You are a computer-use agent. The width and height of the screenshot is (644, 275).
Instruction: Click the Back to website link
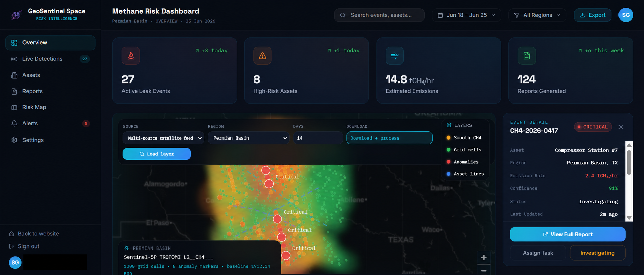click(34, 234)
